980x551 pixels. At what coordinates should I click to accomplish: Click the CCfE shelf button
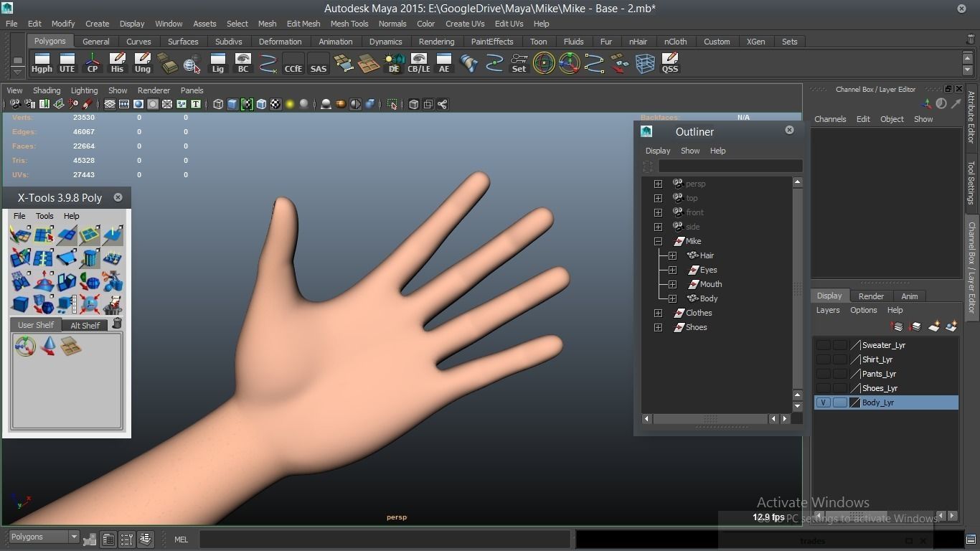coord(293,63)
